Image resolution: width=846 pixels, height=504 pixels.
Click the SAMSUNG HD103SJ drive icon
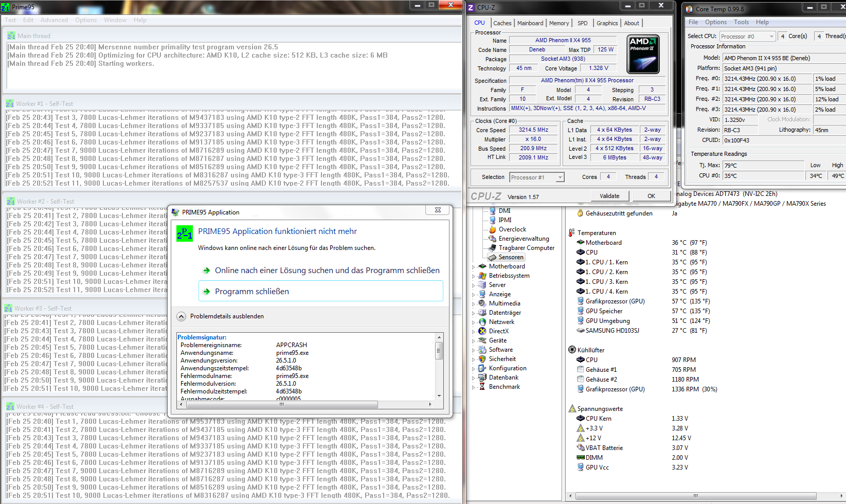(x=580, y=331)
